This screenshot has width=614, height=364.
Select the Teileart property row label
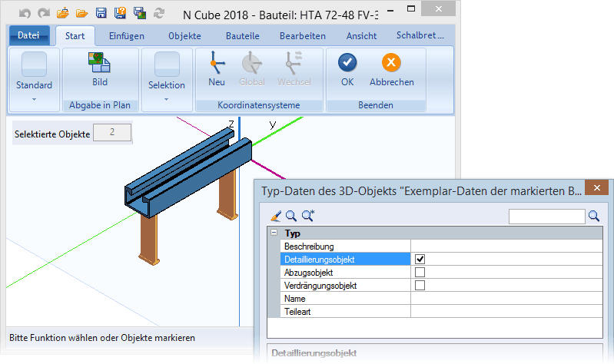(345, 312)
